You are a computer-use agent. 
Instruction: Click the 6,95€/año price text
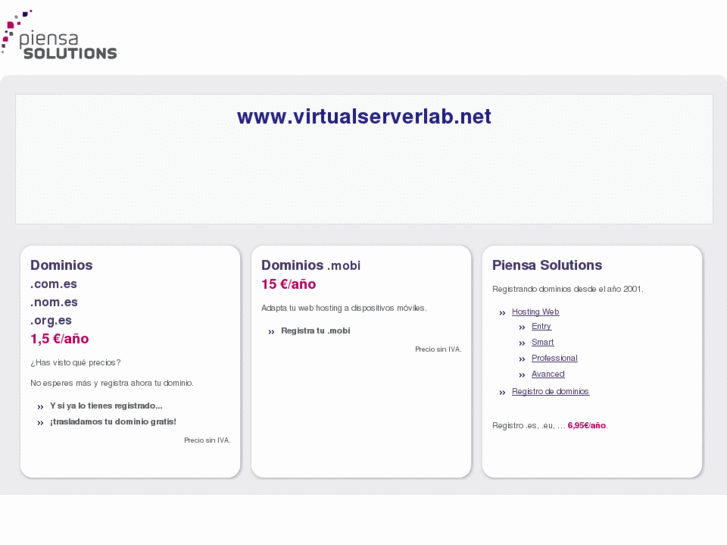click(587, 425)
